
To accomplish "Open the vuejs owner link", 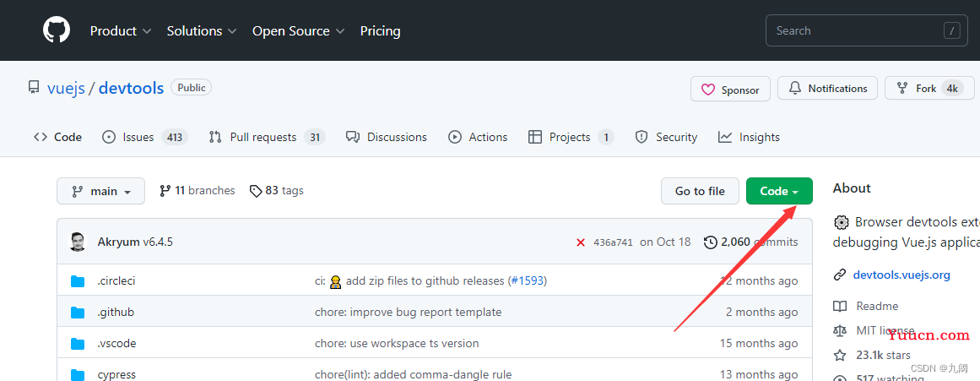I will (x=66, y=88).
